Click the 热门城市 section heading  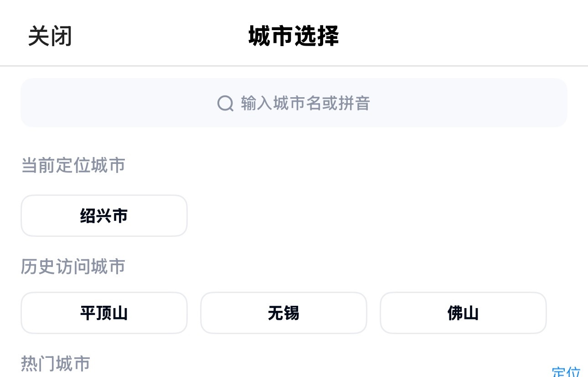(56, 364)
